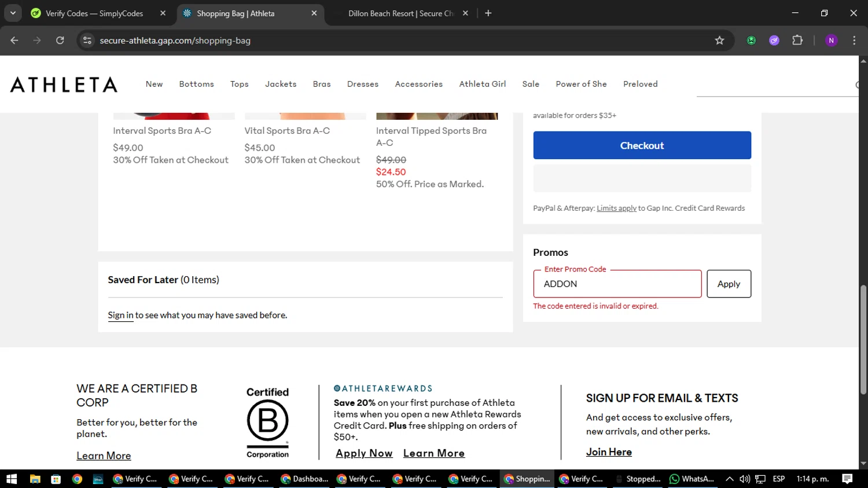Viewport: 868px width, 488px height.
Task: Click the blue Checkout button
Action: tap(642, 145)
